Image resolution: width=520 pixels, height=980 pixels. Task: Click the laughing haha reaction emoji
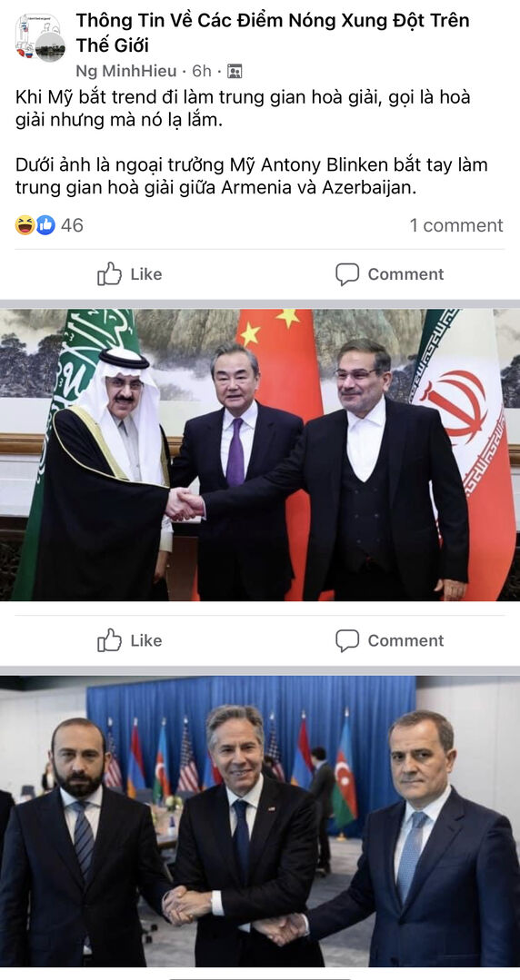tap(25, 225)
